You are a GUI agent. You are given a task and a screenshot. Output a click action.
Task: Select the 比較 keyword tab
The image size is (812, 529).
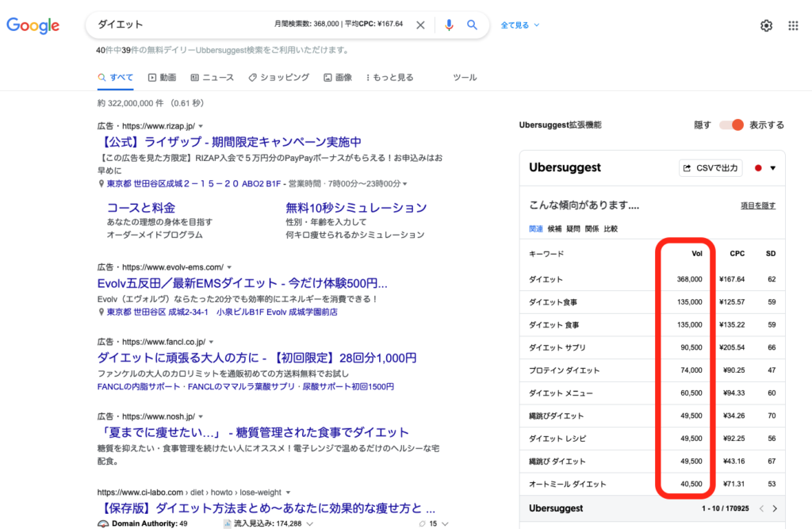point(611,229)
